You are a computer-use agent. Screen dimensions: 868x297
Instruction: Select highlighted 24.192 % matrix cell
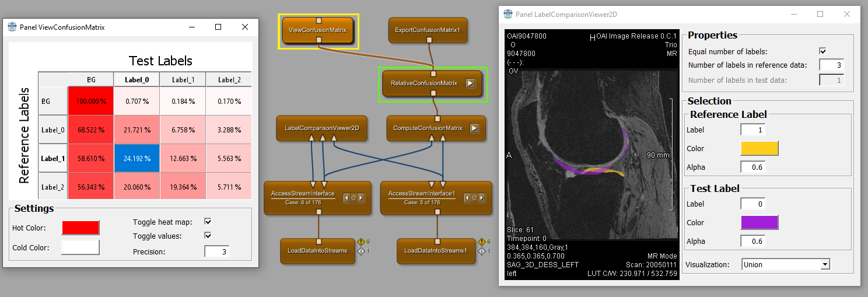(x=136, y=158)
